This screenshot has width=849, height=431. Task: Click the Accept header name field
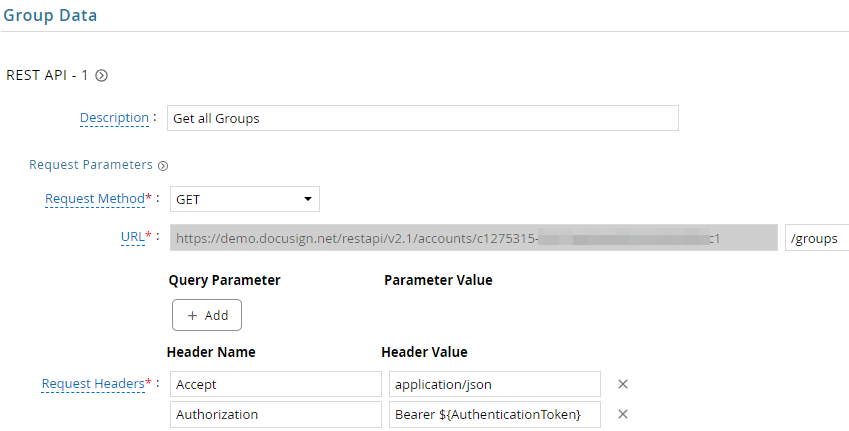276,384
